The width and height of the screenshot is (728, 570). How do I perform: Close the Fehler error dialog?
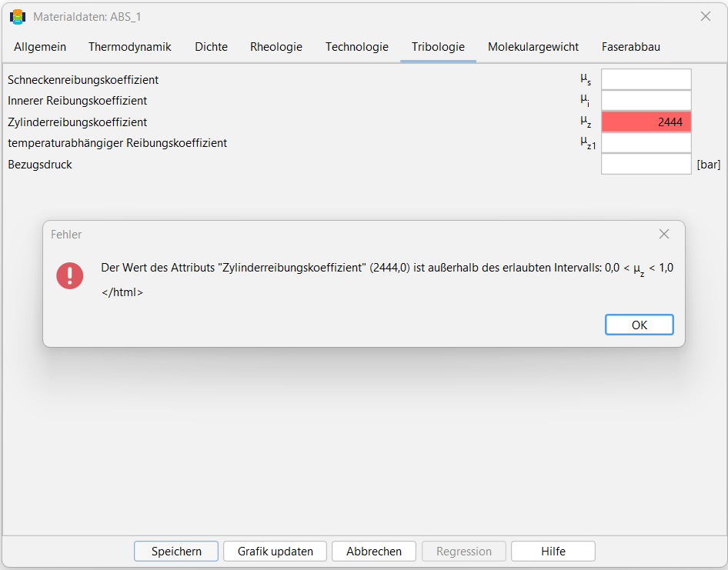coord(664,235)
